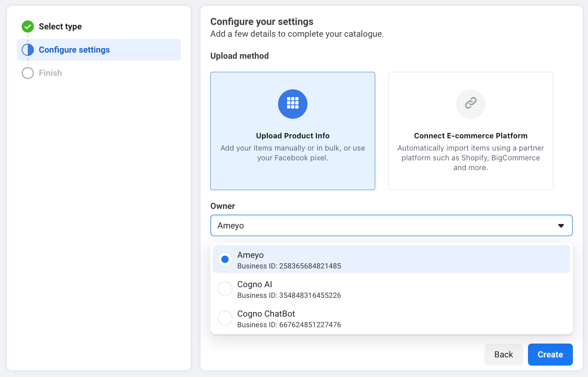Screen dimensions: 588x377
Task: Jump to the Finish step label
Action: pos(50,73)
